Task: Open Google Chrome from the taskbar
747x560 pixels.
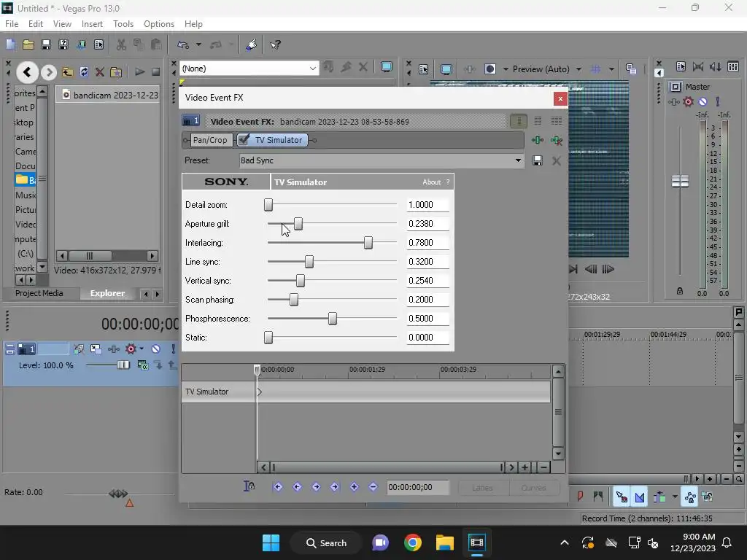Action: click(x=413, y=542)
